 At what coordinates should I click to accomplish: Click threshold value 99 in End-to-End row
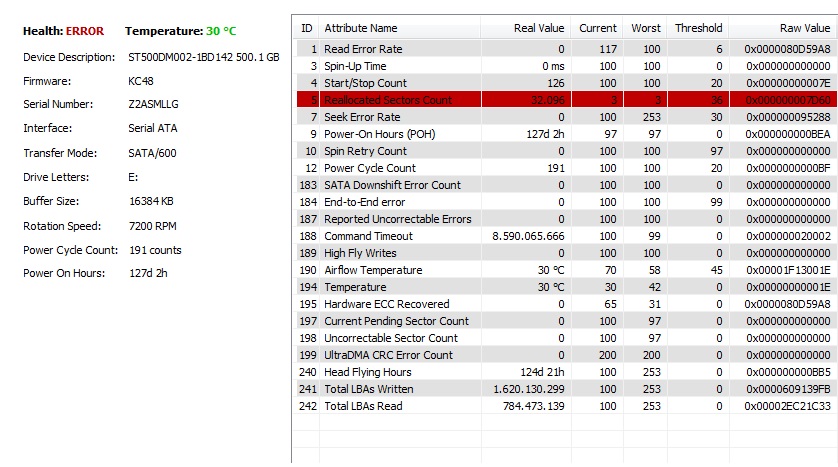point(716,202)
